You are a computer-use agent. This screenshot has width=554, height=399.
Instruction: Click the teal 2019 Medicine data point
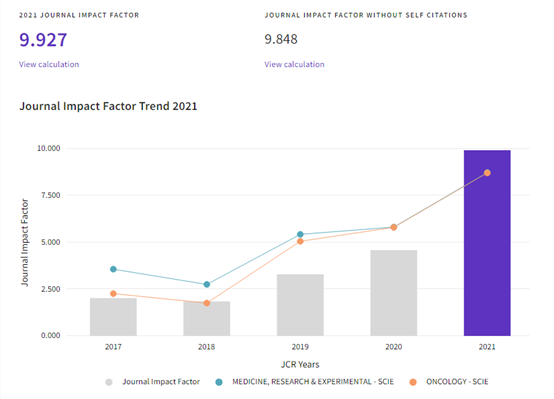coord(300,234)
